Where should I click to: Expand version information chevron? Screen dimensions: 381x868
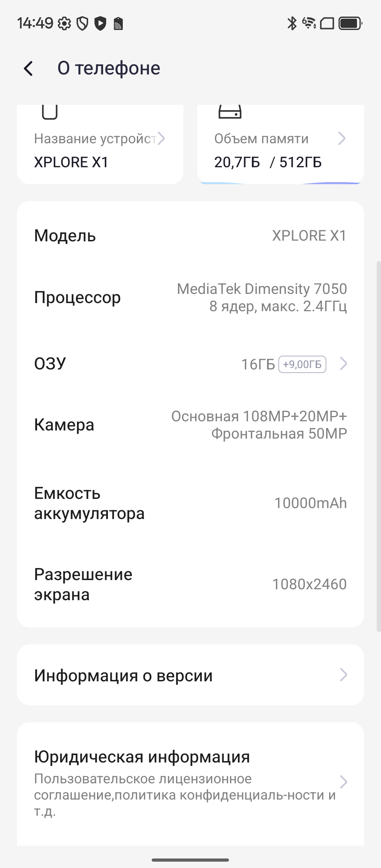[x=343, y=675]
